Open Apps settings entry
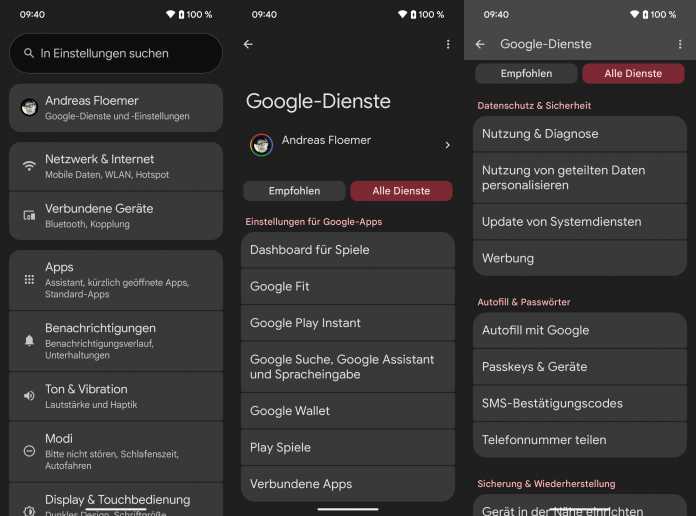The height and width of the screenshot is (516, 696). click(116, 280)
